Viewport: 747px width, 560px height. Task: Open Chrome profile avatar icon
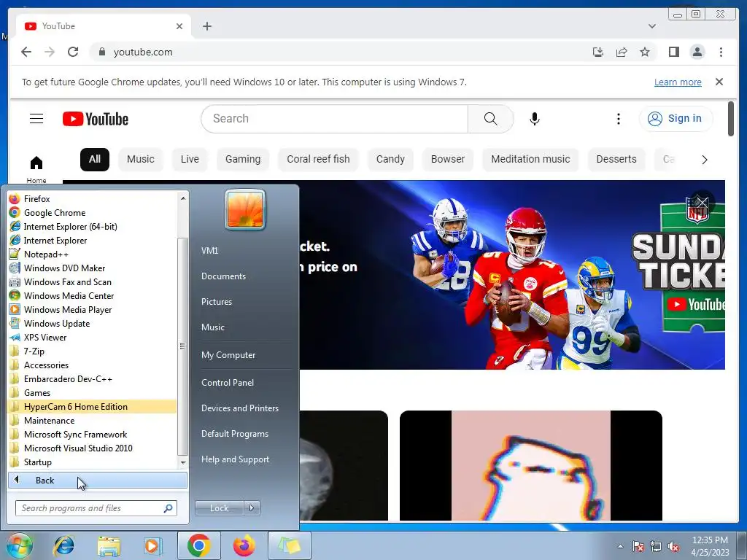697,52
